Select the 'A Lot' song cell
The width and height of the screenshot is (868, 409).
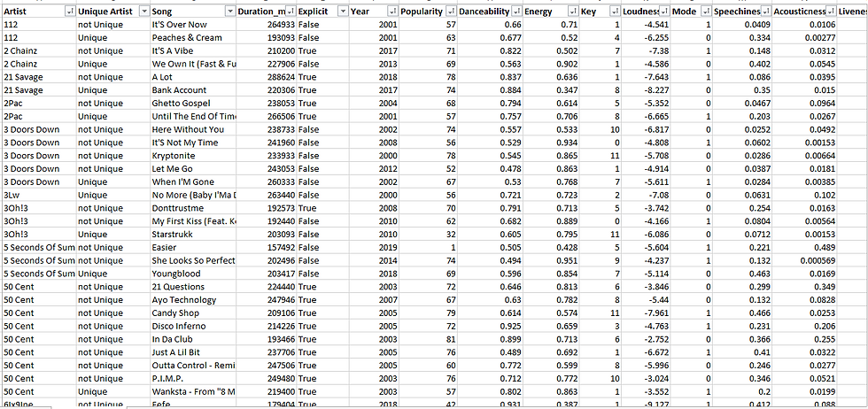click(x=193, y=78)
